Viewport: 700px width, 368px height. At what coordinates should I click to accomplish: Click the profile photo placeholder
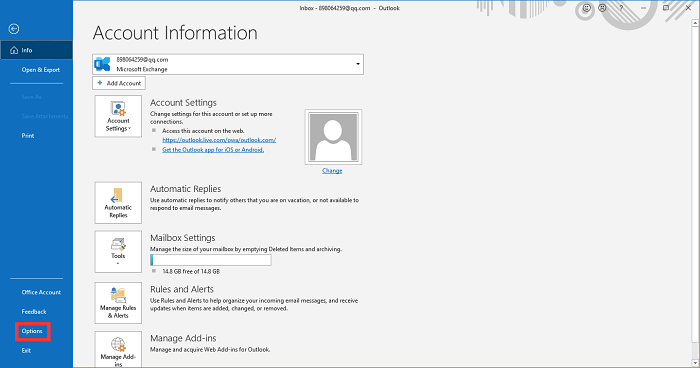coord(333,137)
